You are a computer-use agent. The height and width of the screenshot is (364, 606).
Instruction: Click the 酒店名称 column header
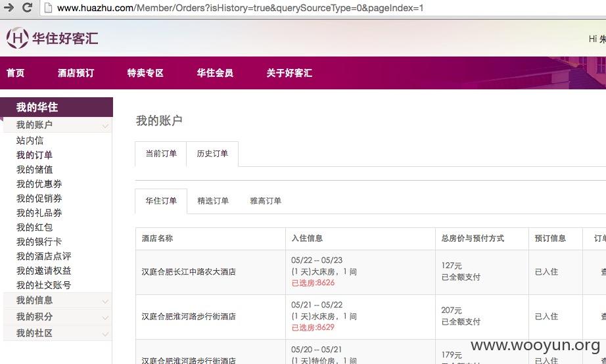(x=157, y=239)
